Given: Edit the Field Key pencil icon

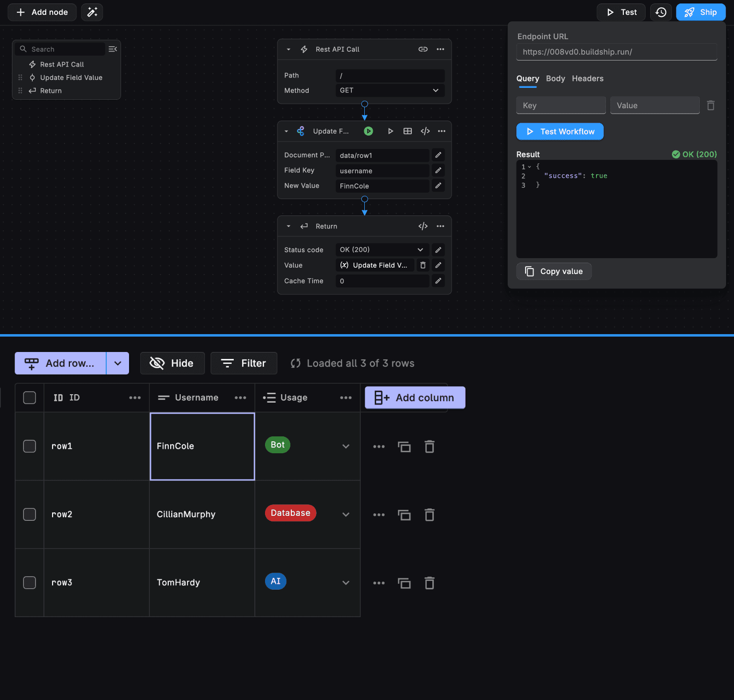Looking at the screenshot, I should coord(438,170).
